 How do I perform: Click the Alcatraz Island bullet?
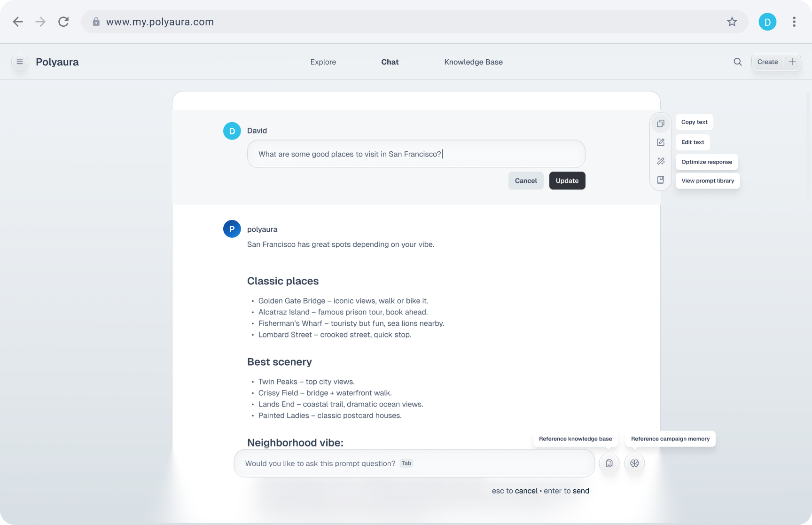coord(343,312)
